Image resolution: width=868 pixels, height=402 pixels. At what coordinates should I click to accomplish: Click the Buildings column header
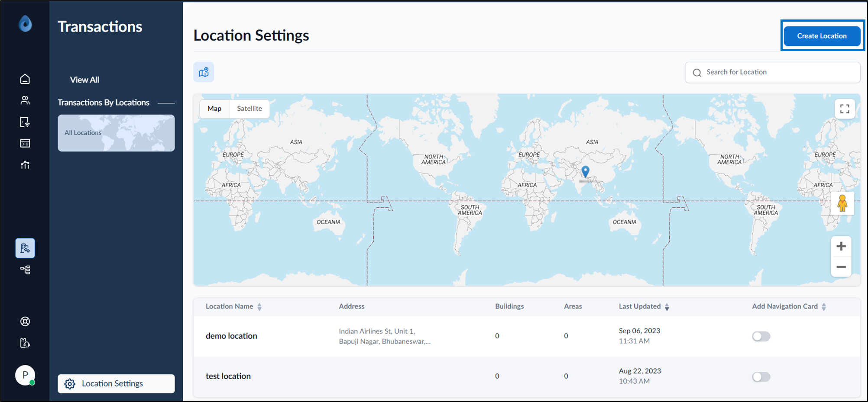(x=509, y=306)
